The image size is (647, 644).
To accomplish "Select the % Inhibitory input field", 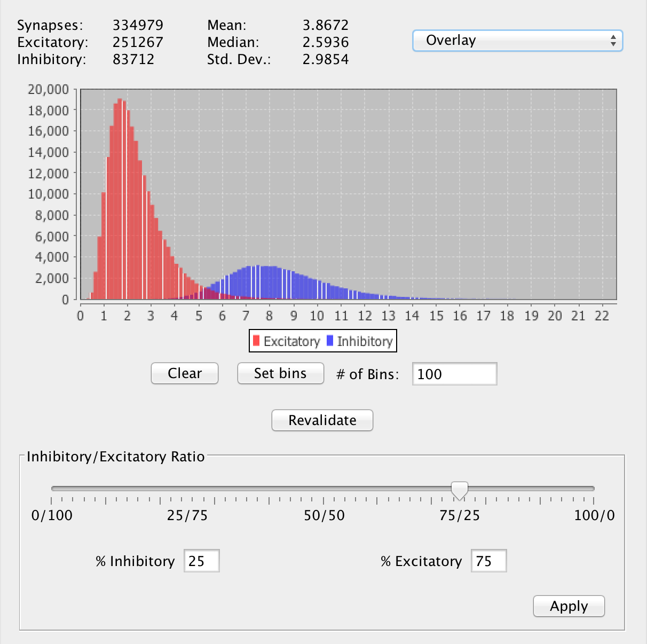I will [x=201, y=561].
